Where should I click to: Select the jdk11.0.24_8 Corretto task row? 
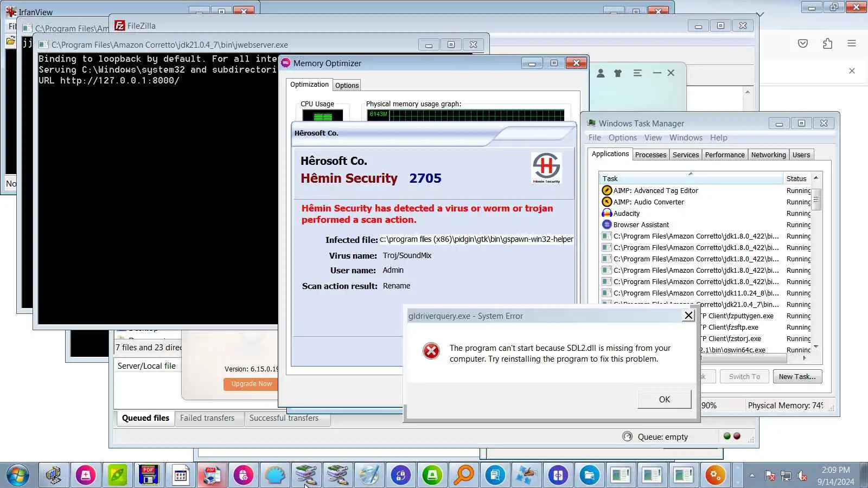(x=705, y=293)
